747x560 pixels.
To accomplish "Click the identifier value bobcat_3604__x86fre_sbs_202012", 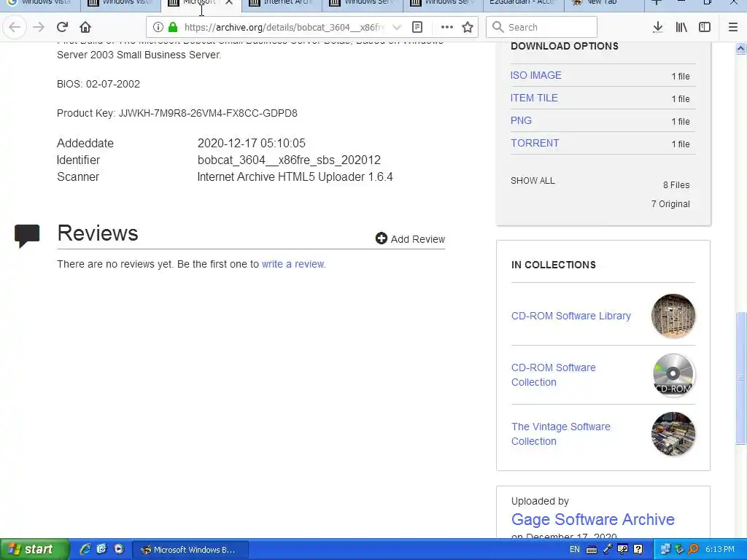I will click(x=289, y=160).
